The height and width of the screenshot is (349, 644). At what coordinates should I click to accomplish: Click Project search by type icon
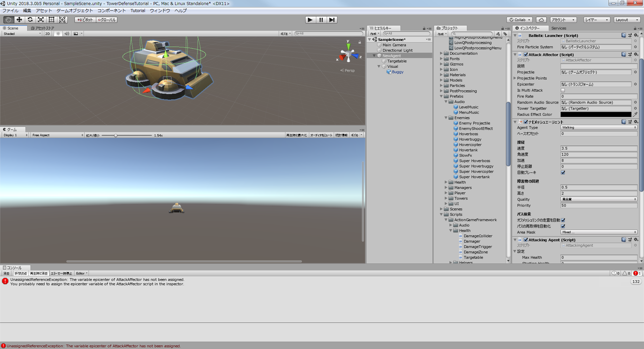(498, 34)
